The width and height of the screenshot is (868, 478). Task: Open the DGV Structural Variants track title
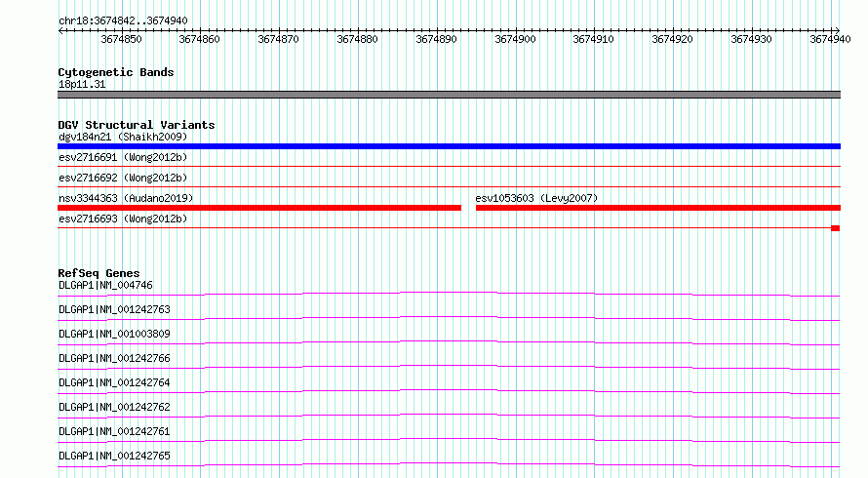click(x=137, y=125)
